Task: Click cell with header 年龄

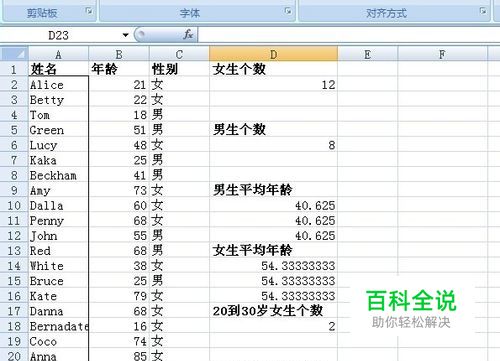Action: [x=119, y=69]
